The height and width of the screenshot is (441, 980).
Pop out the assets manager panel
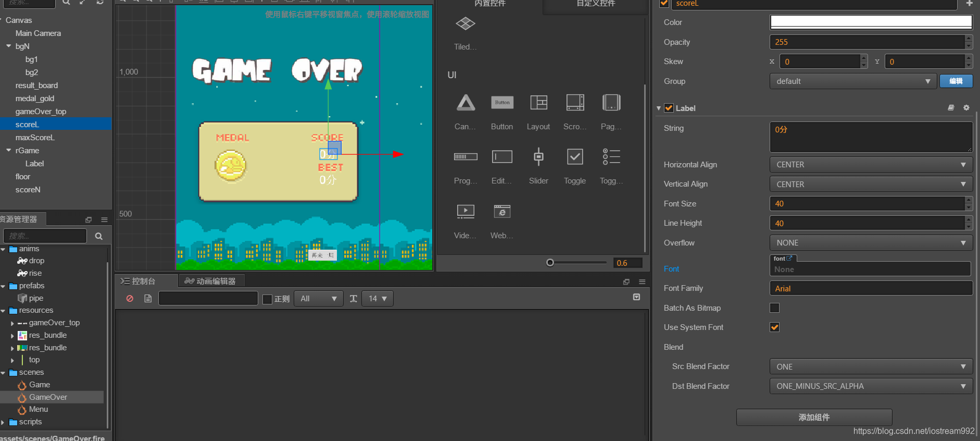[x=89, y=219]
